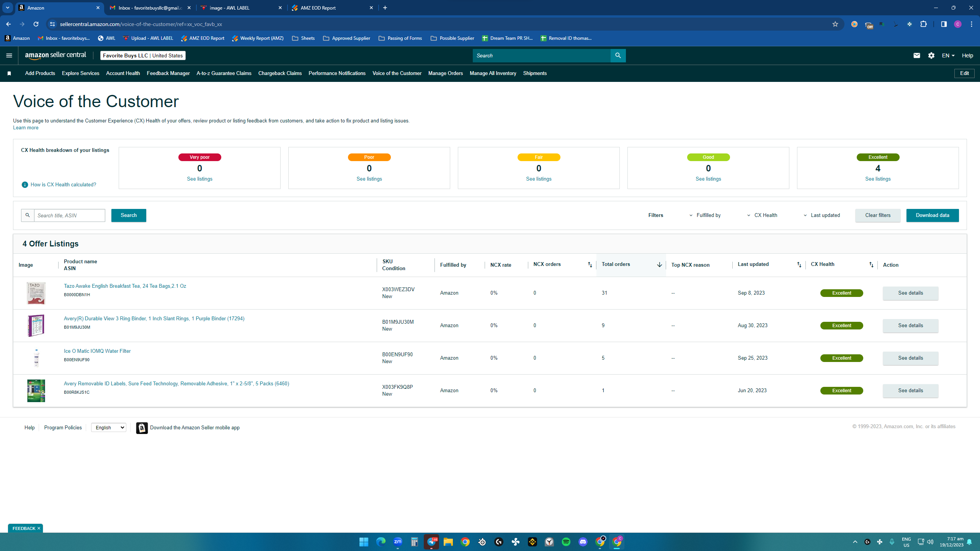This screenshot has height=551, width=980.
Task: Sort Total orders column descending arrow
Action: (x=659, y=265)
